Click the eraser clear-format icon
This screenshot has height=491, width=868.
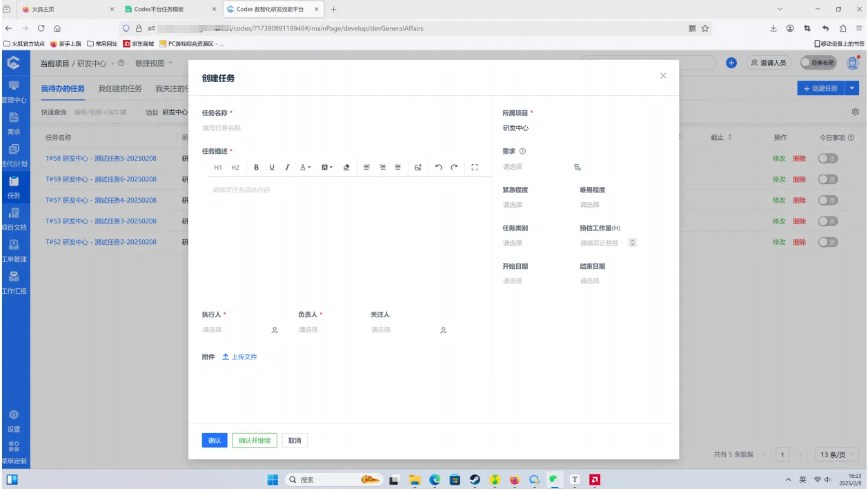click(x=346, y=168)
